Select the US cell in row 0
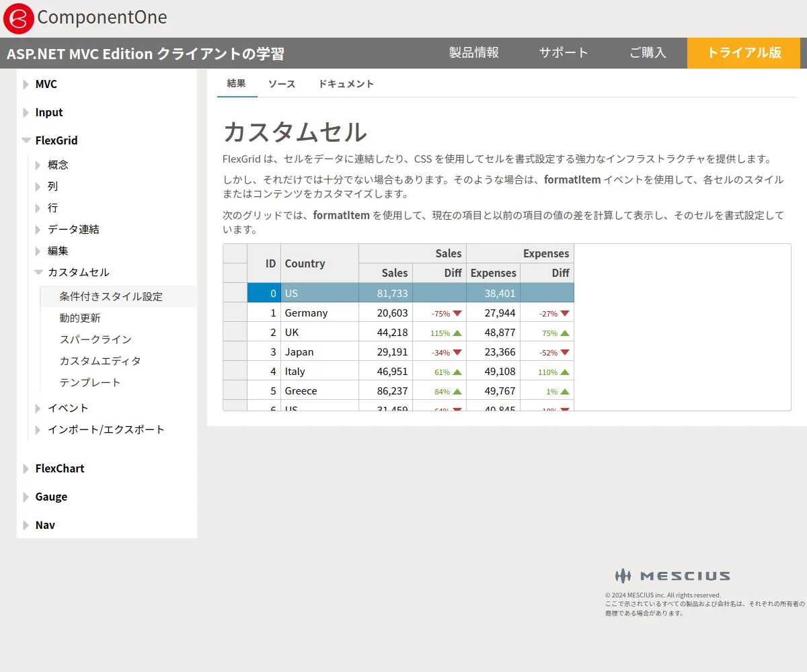The image size is (807, 672). click(x=320, y=293)
